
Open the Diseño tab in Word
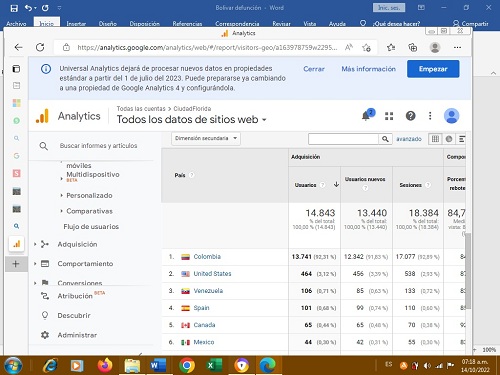108,24
